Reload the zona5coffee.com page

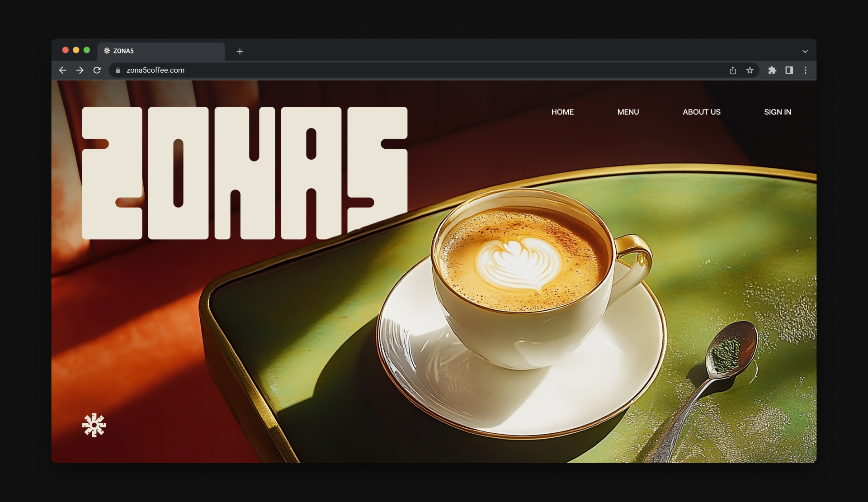click(x=97, y=70)
